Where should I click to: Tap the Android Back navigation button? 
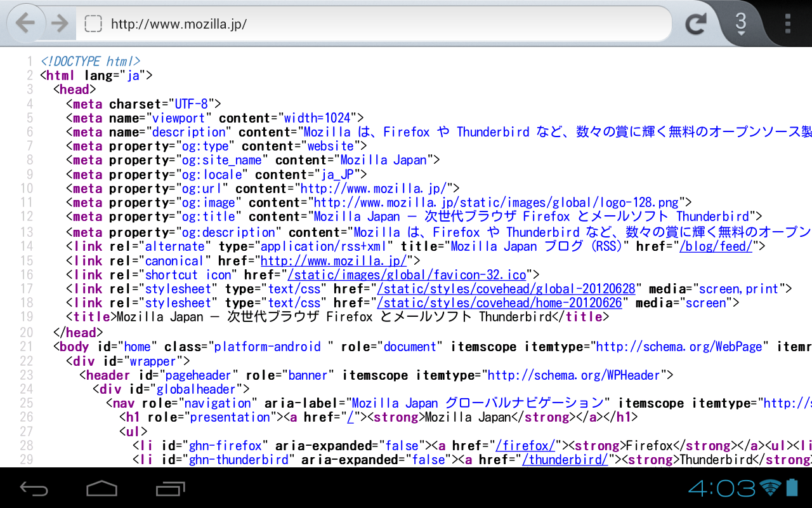[34, 488]
